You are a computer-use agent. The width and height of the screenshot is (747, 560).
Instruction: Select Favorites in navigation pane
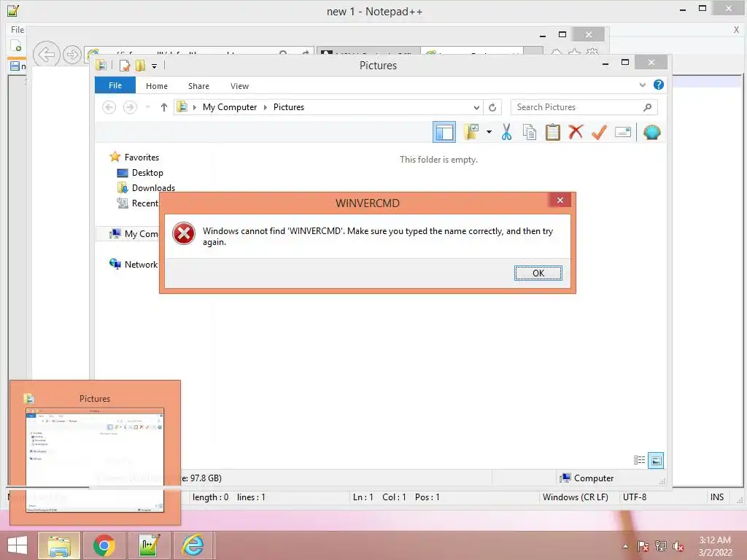pos(142,157)
